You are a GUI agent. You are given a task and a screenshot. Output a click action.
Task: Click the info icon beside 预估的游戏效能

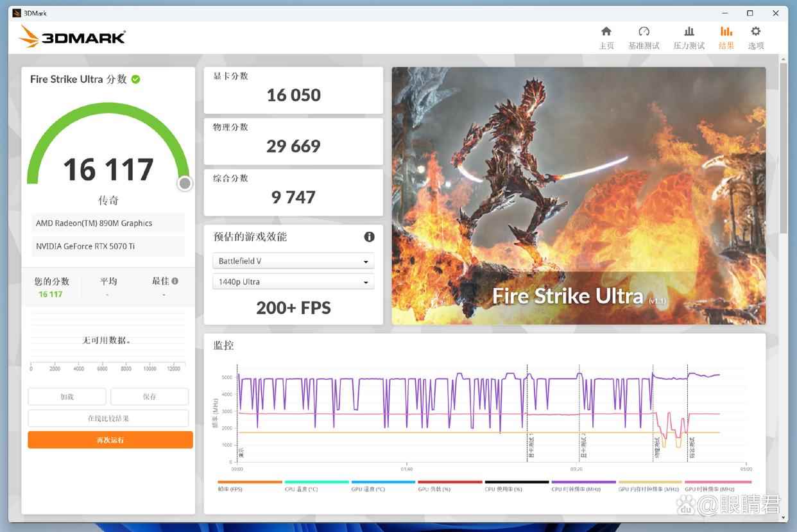369,237
